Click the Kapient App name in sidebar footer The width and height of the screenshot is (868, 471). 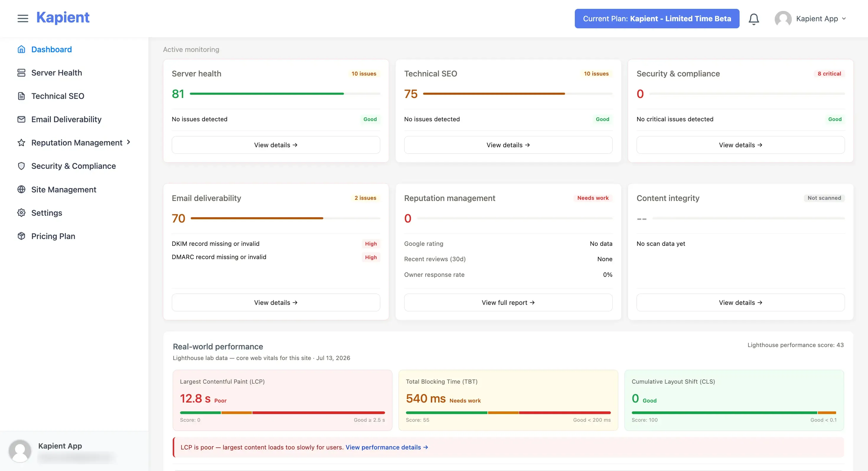coord(60,446)
